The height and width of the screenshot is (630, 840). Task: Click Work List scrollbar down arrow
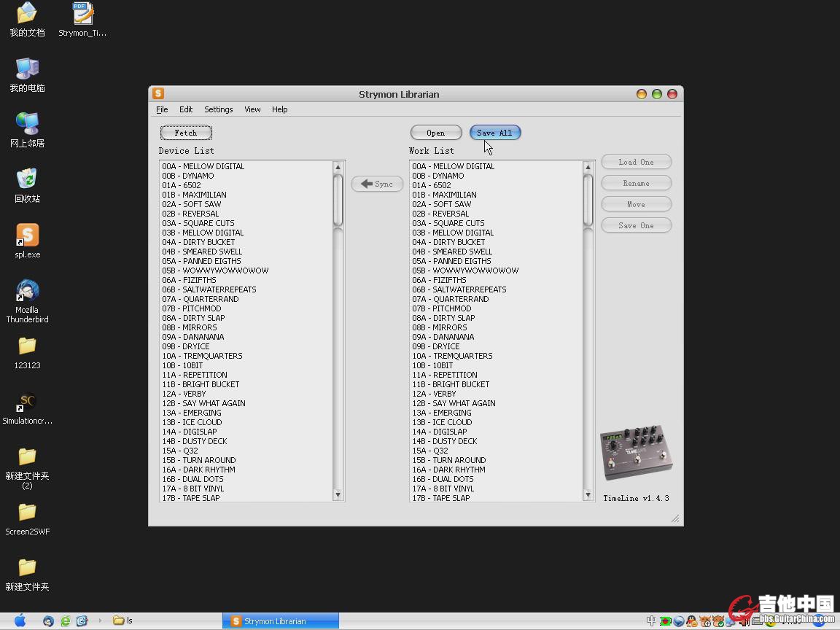click(x=588, y=494)
